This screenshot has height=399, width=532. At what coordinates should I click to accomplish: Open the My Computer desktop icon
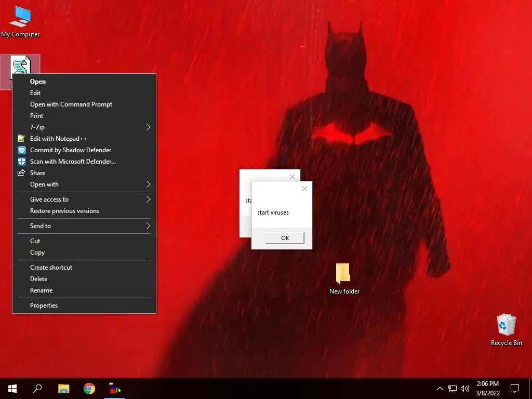pyautogui.click(x=20, y=21)
